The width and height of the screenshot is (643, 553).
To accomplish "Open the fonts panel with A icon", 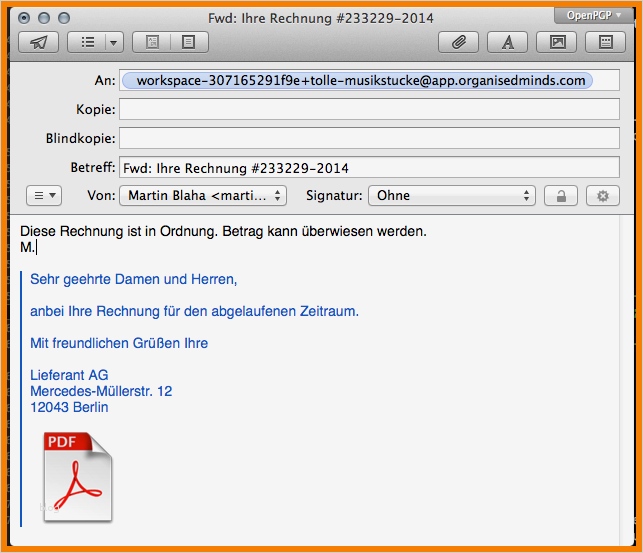I will [x=507, y=42].
